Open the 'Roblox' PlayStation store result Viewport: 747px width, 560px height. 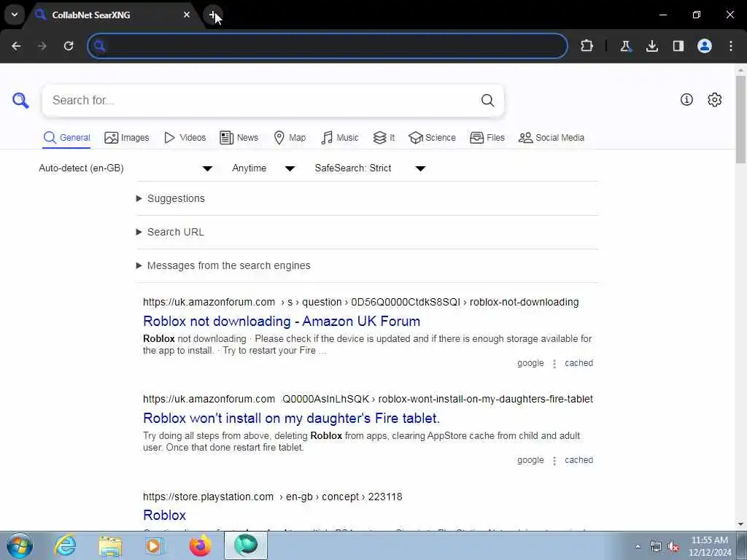pos(164,516)
